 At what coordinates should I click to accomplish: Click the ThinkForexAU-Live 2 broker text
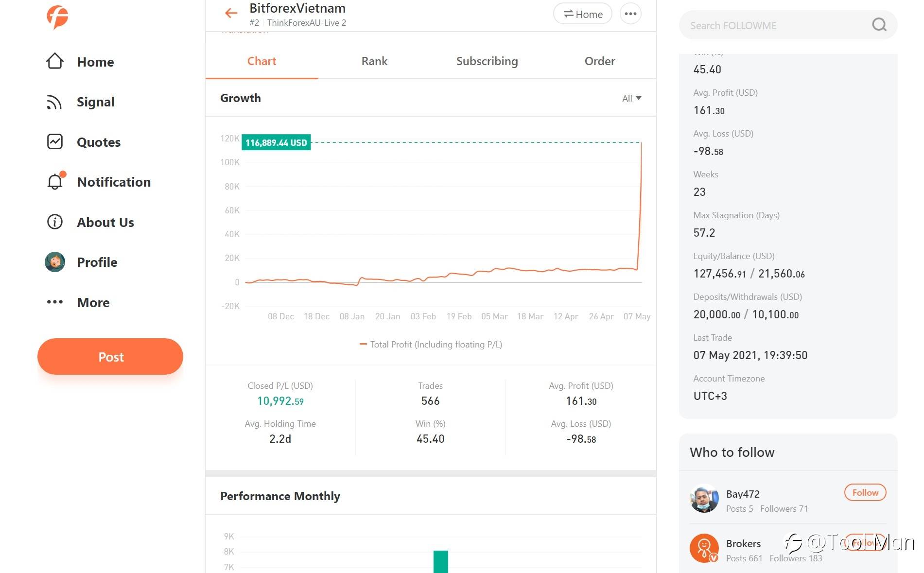tap(307, 23)
